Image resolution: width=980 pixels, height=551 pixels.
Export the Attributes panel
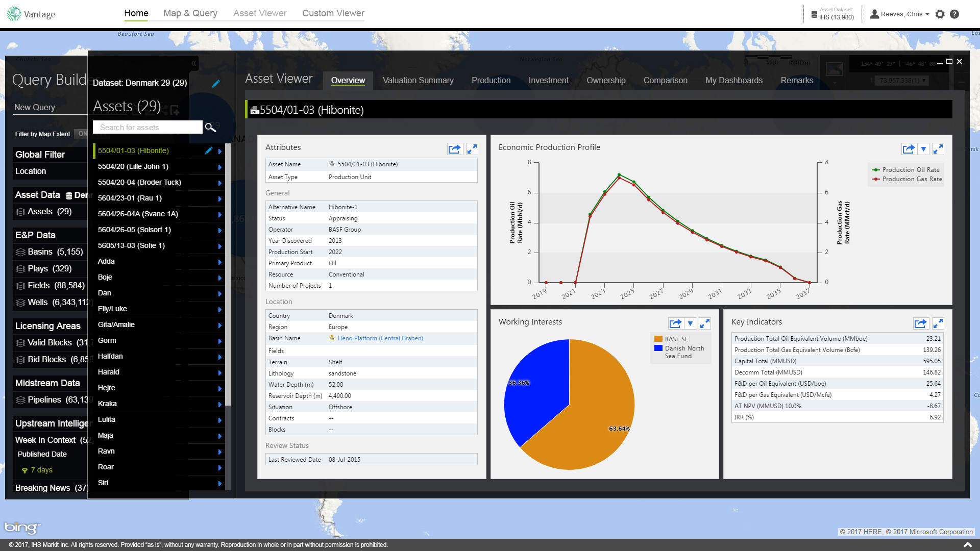pyautogui.click(x=455, y=149)
